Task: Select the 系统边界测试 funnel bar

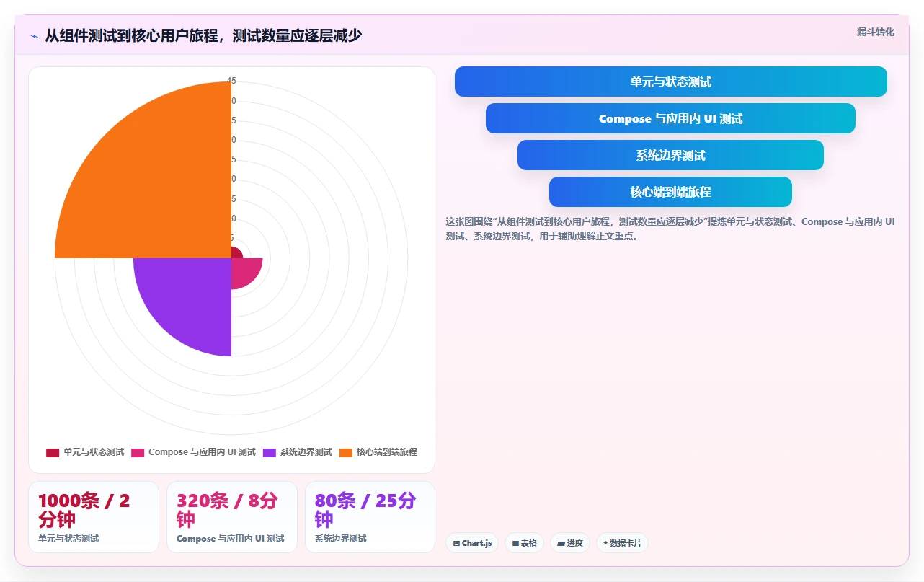Action: (x=670, y=155)
